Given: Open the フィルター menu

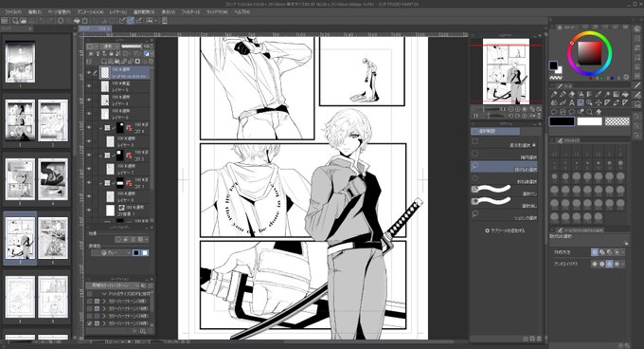Looking at the screenshot, I should (190, 12).
